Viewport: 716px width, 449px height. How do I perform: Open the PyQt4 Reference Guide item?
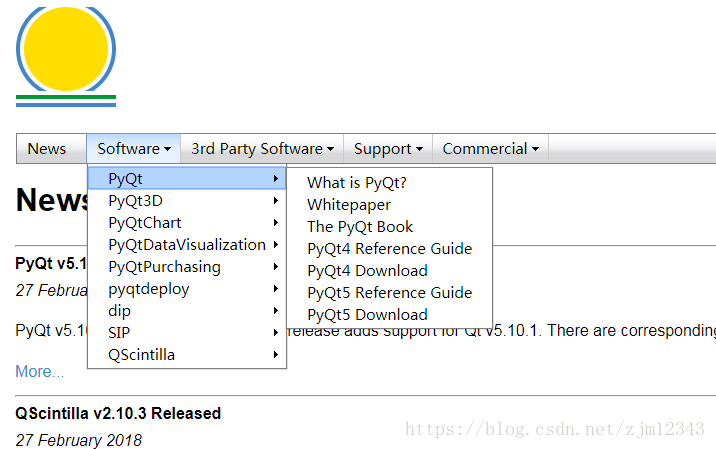click(390, 248)
